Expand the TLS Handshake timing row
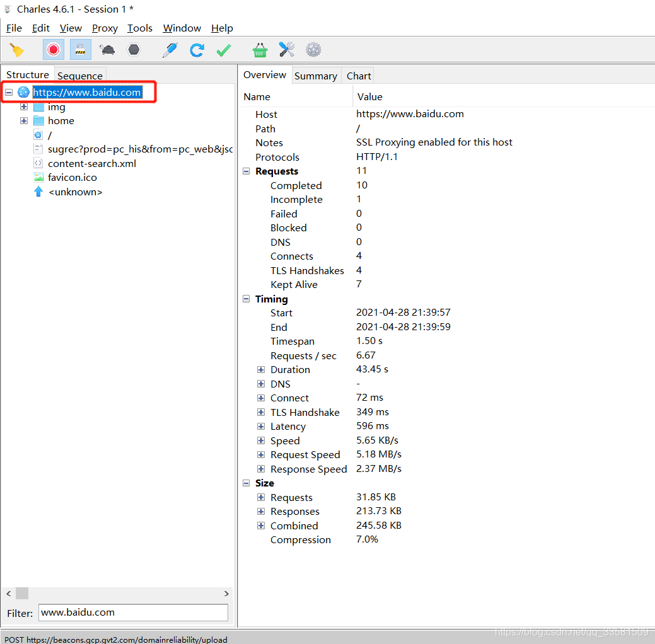The height and width of the screenshot is (644, 655). 260,412
